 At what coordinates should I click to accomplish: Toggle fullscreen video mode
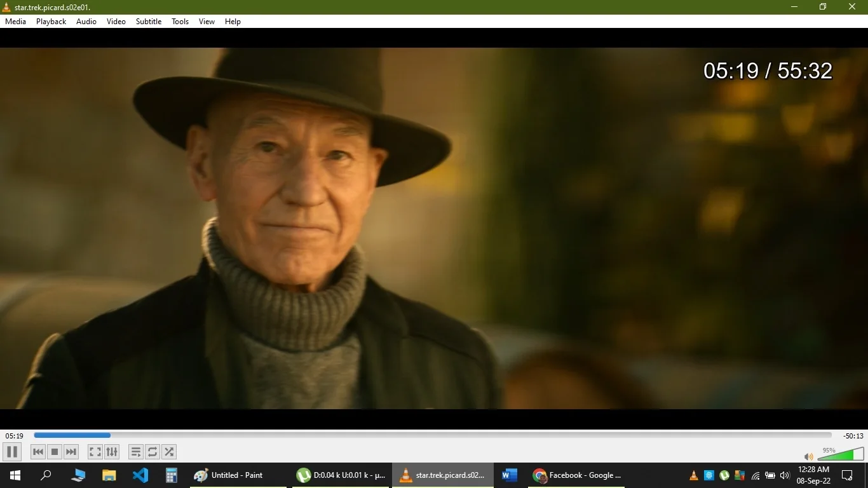pyautogui.click(x=95, y=452)
